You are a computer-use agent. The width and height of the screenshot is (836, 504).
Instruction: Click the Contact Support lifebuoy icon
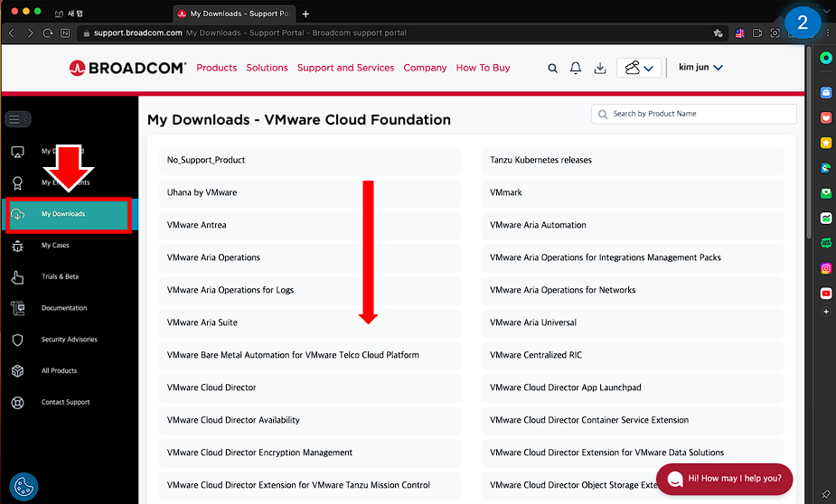pyautogui.click(x=17, y=403)
